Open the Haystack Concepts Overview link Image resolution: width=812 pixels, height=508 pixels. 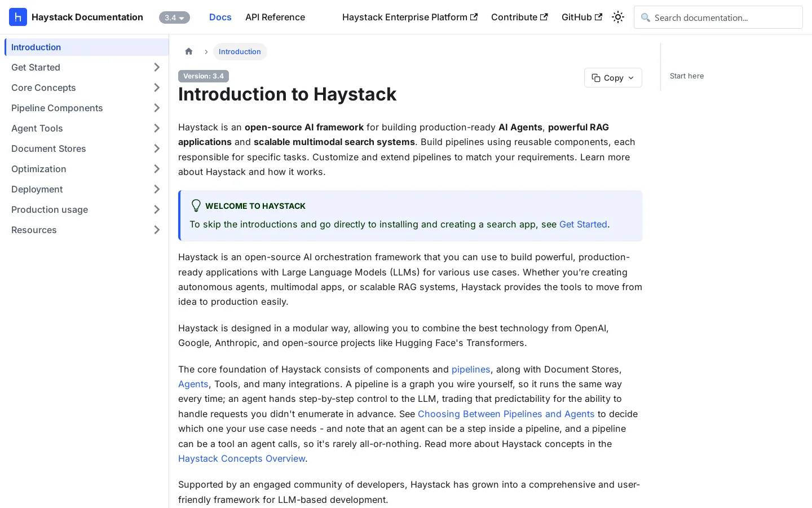pyautogui.click(x=242, y=458)
